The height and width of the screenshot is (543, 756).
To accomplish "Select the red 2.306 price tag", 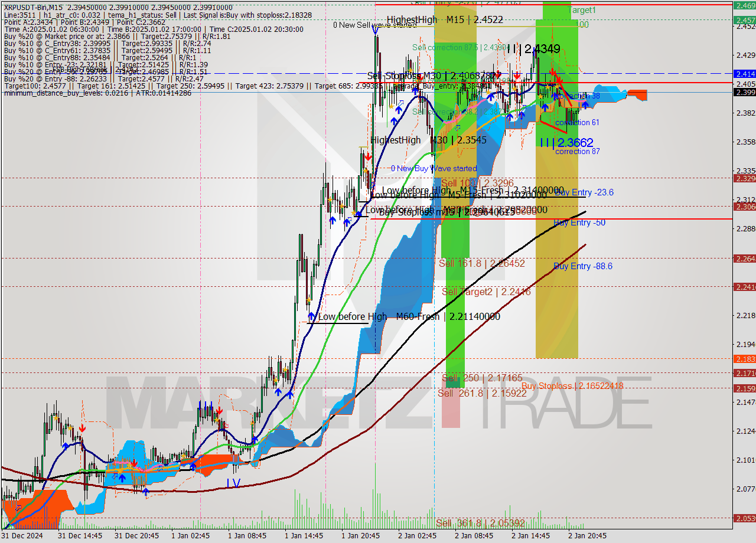I will click(744, 206).
